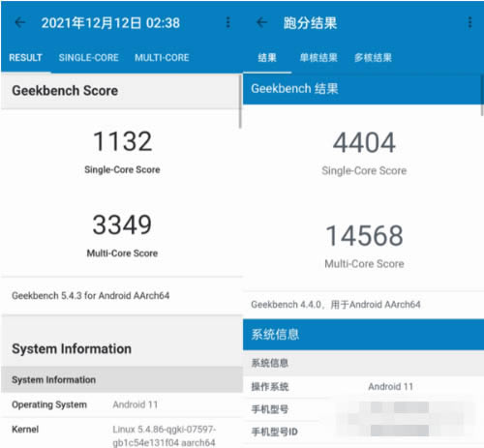Select the 多核结果 tab
Viewport: 484px width, 448px height.
(373, 58)
